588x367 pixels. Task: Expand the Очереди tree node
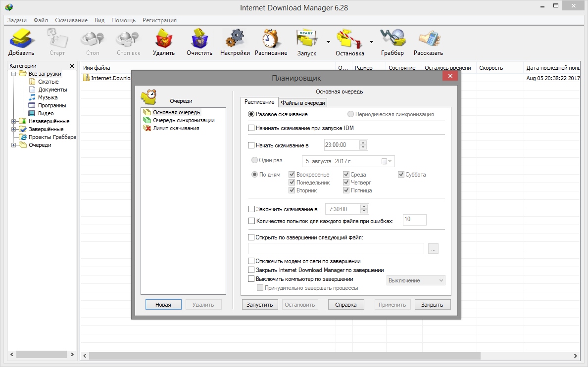tap(13, 145)
